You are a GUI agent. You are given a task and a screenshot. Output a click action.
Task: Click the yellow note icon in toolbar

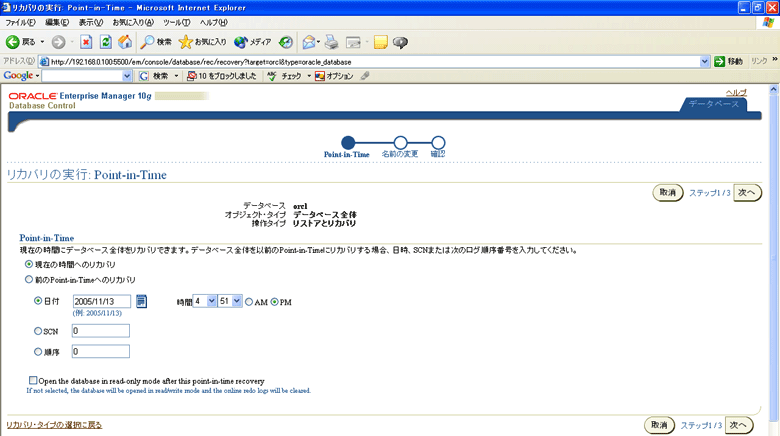pyautogui.click(x=381, y=42)
